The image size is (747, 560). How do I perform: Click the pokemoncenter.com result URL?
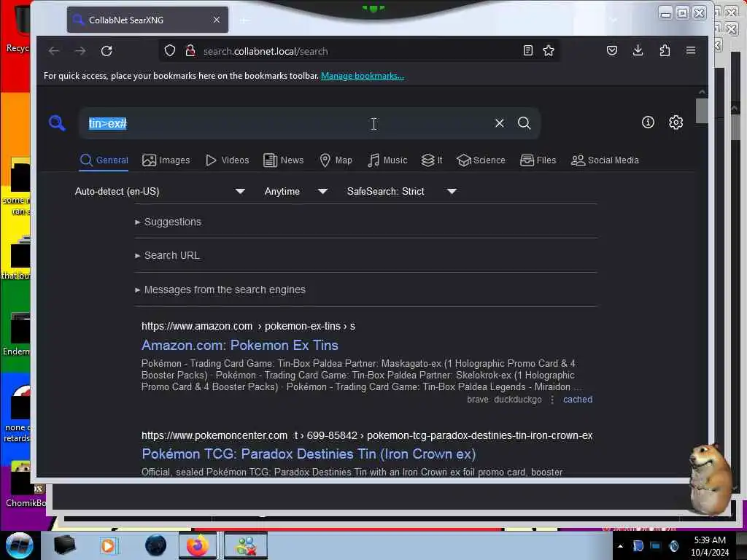367,436
